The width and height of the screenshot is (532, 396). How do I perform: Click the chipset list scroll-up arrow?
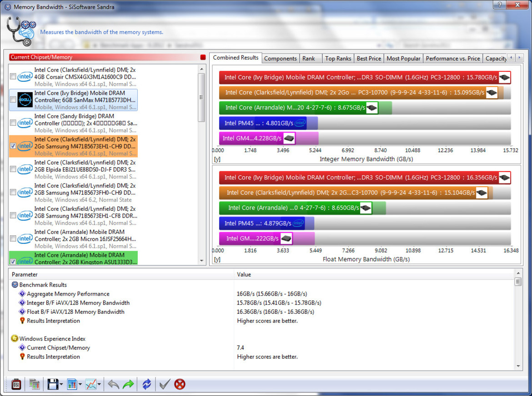tap(202, 69)
